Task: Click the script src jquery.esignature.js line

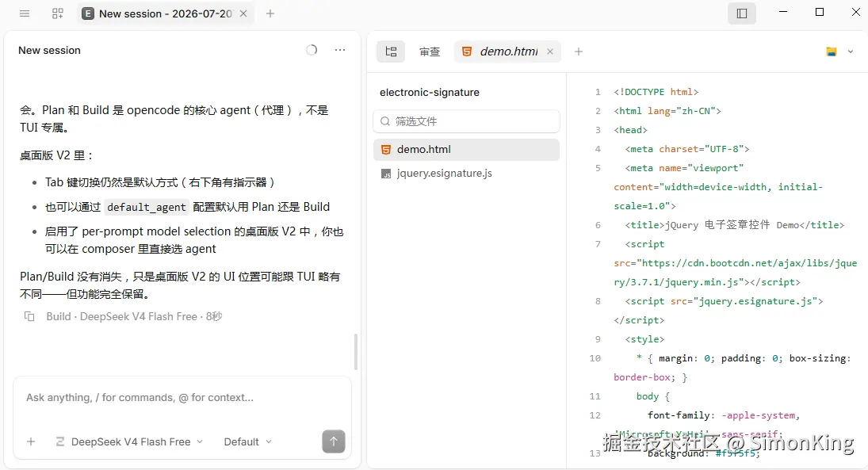Action: 724,301
